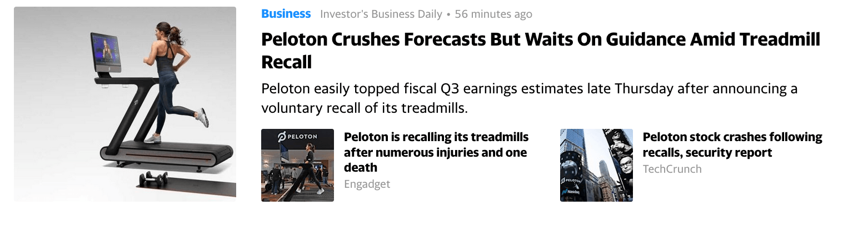Image resolution: width=868 pixels, height=230 pixels.
Task: Open Peloton is recalling its treadmills story
Action: click(x=436, y=152)
